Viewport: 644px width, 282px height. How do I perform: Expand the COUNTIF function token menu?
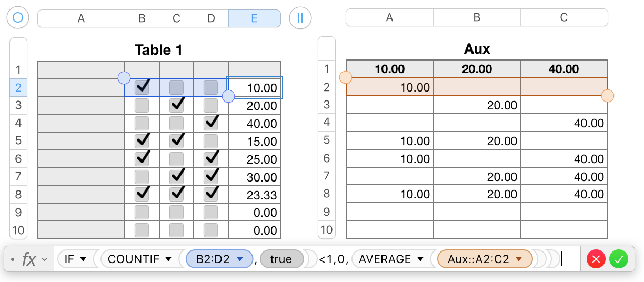[169, 259]
